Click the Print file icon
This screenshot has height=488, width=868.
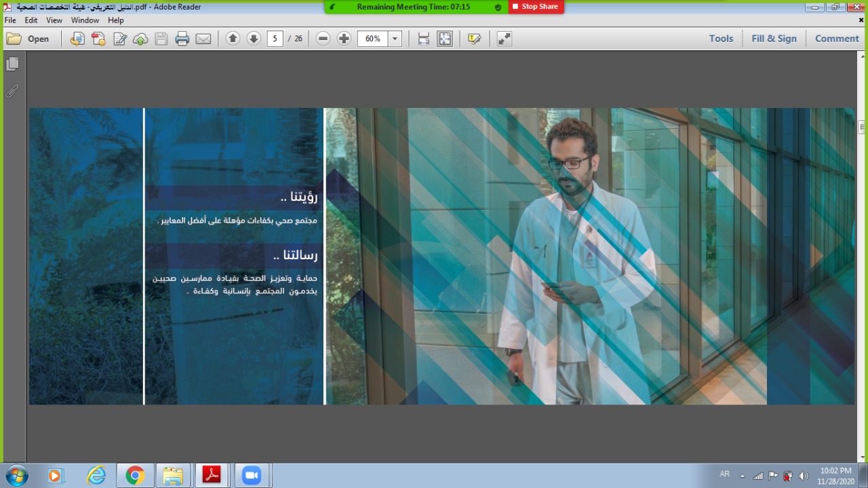tap(182, 39)
